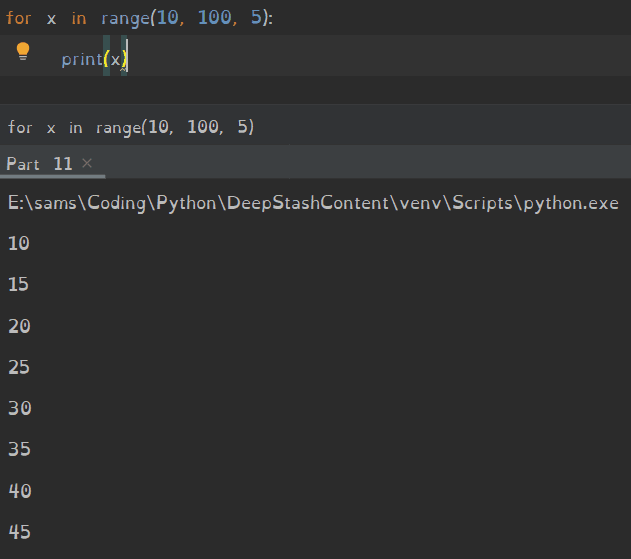Click the breadcrumb 'for x in range(10, 100, 5)'
Image resolution: width=631 pixels, height=559 pixels.
point(131,127)
